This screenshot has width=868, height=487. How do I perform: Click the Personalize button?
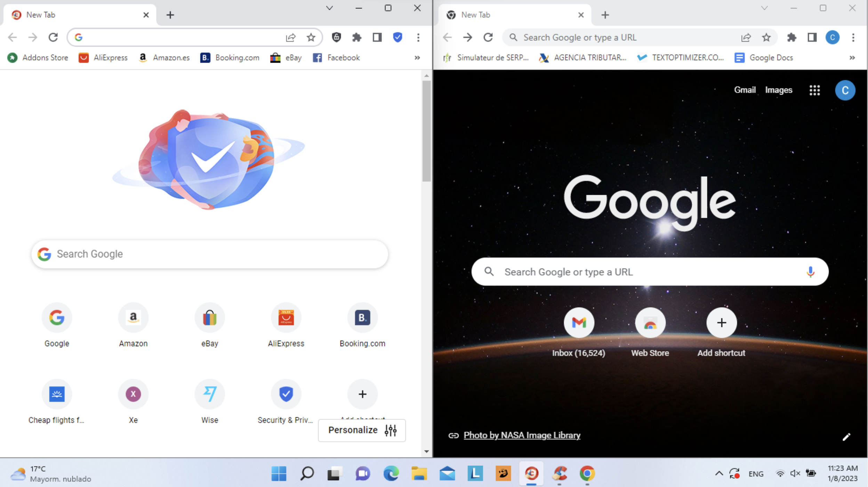[x=362, y=430]
